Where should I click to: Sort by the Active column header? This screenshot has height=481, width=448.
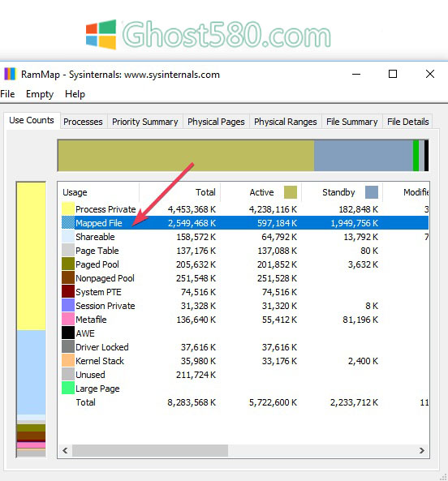[261, 192]
